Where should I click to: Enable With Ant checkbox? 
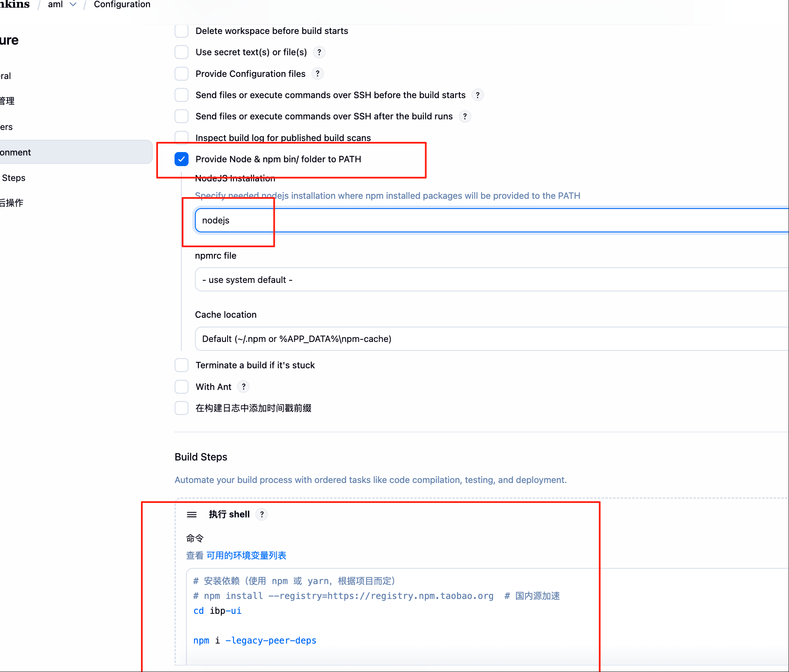(x=182, y=387)
